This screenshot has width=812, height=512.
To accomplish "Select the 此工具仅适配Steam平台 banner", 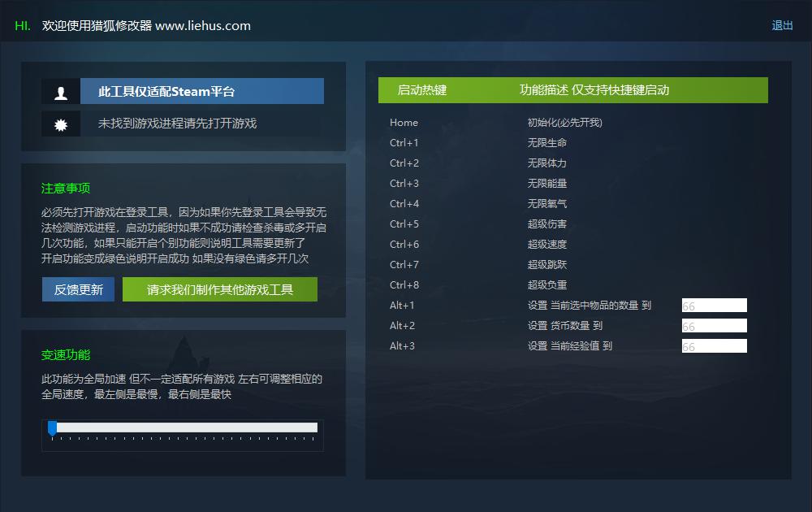I will (202, 91).
